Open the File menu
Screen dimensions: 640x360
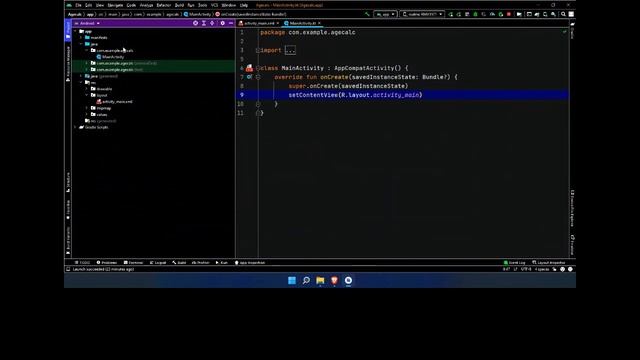[x=78, y=5]
